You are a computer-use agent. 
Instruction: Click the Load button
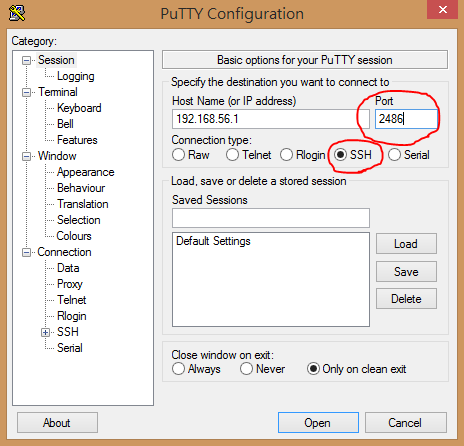point(406,244)
